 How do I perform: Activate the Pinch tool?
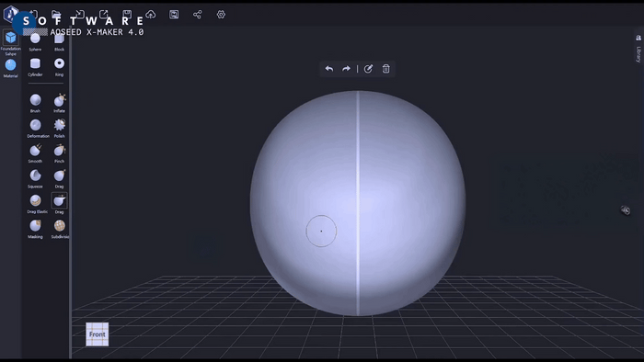point(59,153)
